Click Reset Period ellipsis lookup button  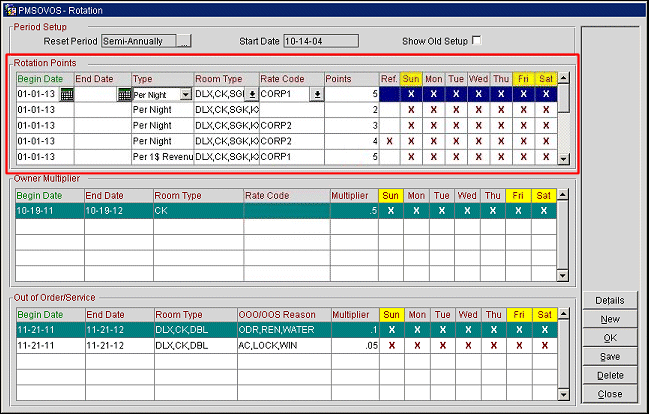click(x=183, y=41)
